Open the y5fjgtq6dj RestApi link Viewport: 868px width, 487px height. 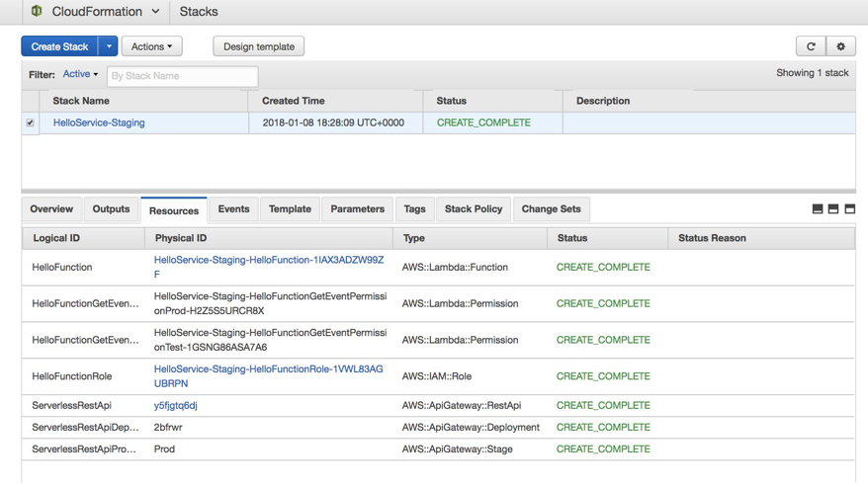(176, 406)
